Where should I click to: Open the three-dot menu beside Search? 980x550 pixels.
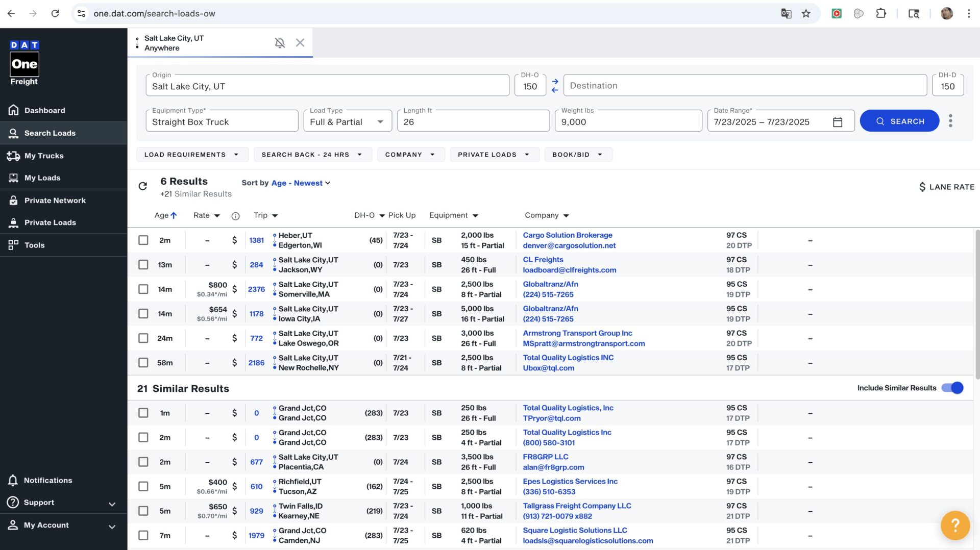click(x=950, y=121)
